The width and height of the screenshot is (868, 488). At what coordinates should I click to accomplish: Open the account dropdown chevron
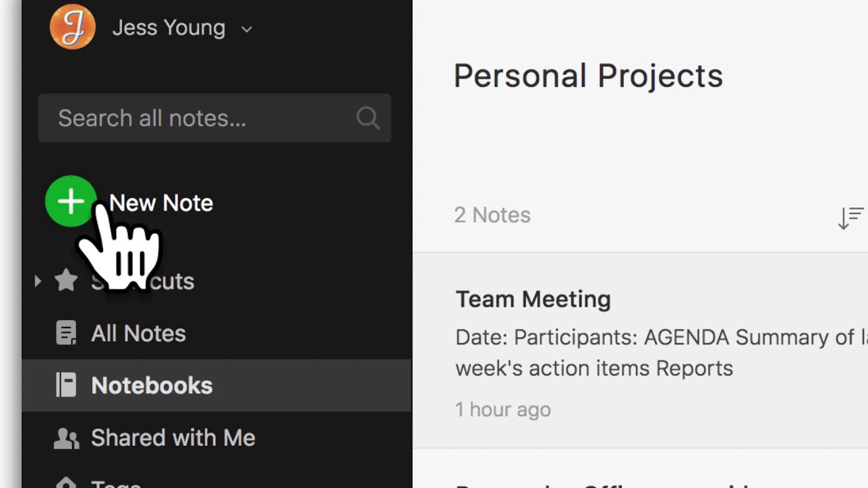[247, 29]
